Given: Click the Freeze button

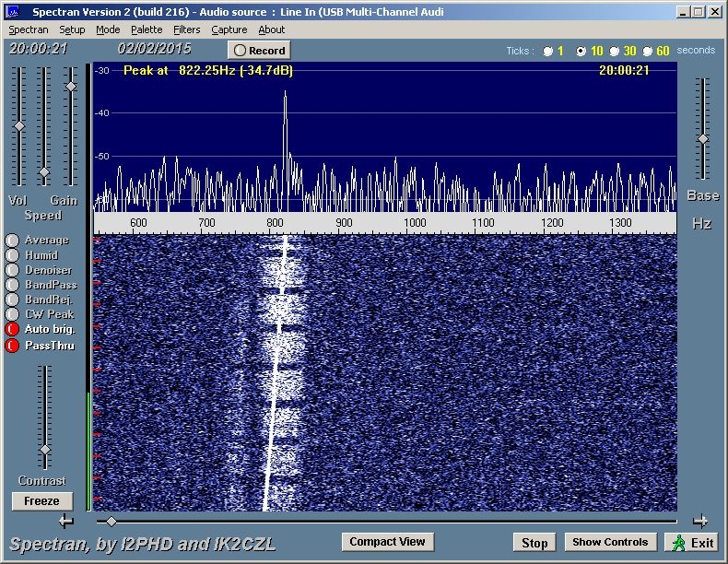Looking at the screenshot, I should [41, 501].
